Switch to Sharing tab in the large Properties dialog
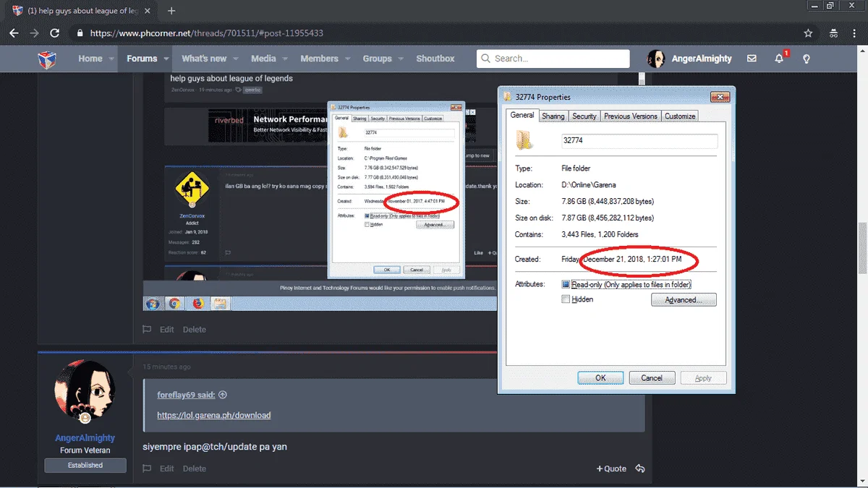The width and height of the screenshot is (868, 488). pos(553,116)
